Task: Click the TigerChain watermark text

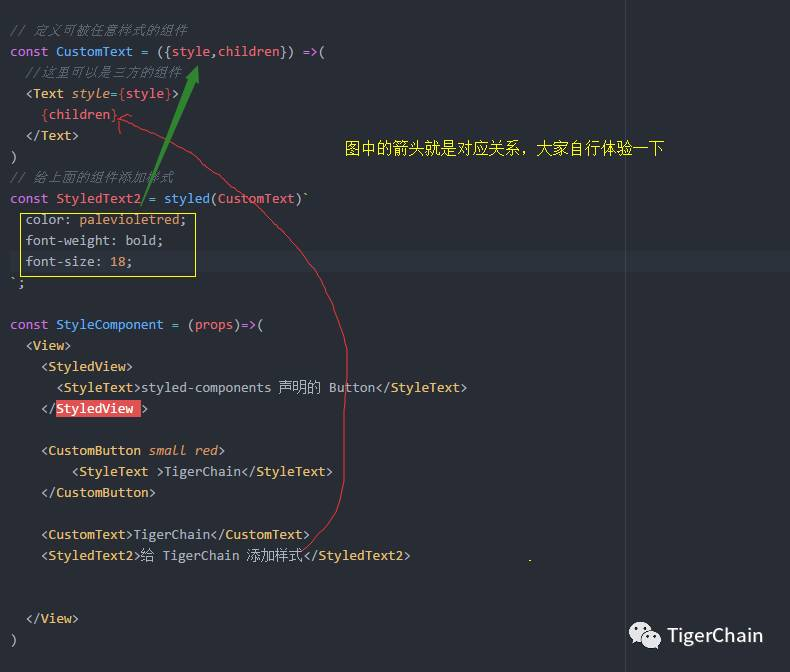Action: (x=714, y=636)
